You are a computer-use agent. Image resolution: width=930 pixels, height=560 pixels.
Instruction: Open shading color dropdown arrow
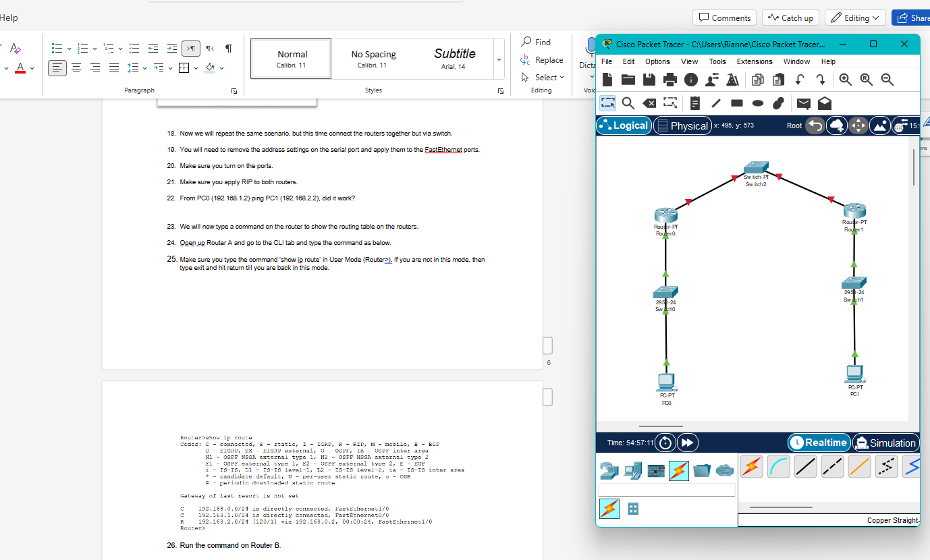tap(221, 68)
